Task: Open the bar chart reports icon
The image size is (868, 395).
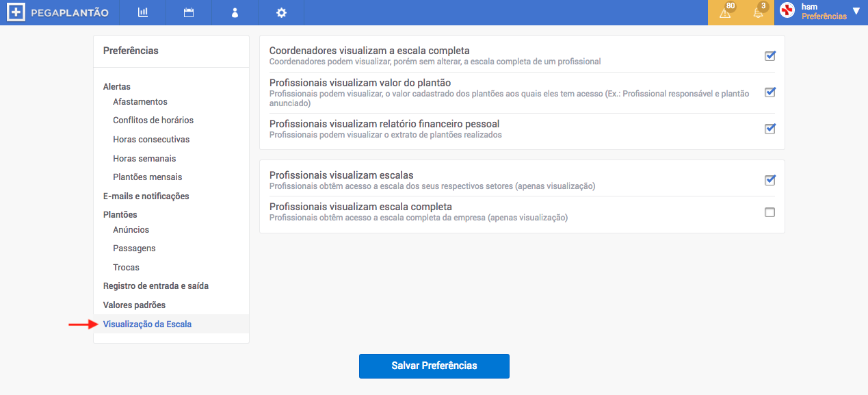Action: tap(143, 12)
